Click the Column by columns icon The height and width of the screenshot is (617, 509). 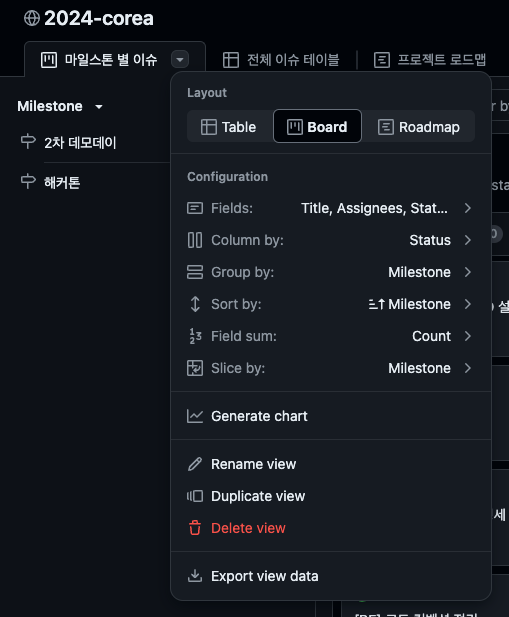point(195,240)
